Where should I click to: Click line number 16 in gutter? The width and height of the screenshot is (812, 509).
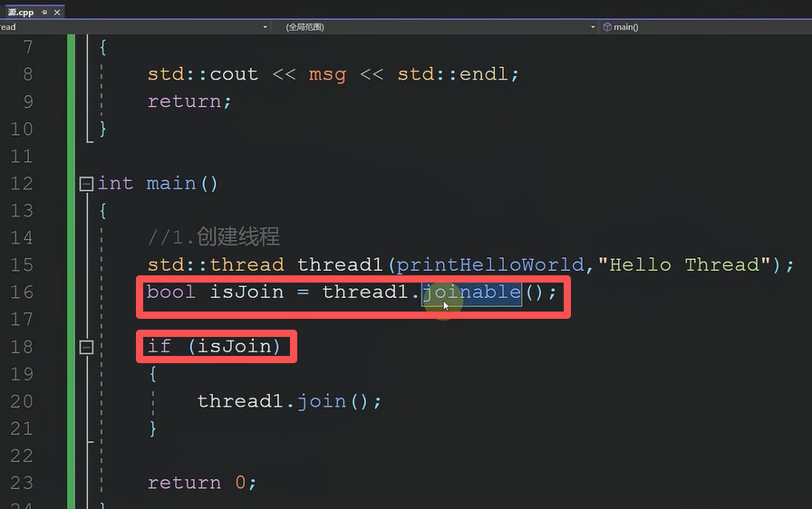(x=22, y=293)
